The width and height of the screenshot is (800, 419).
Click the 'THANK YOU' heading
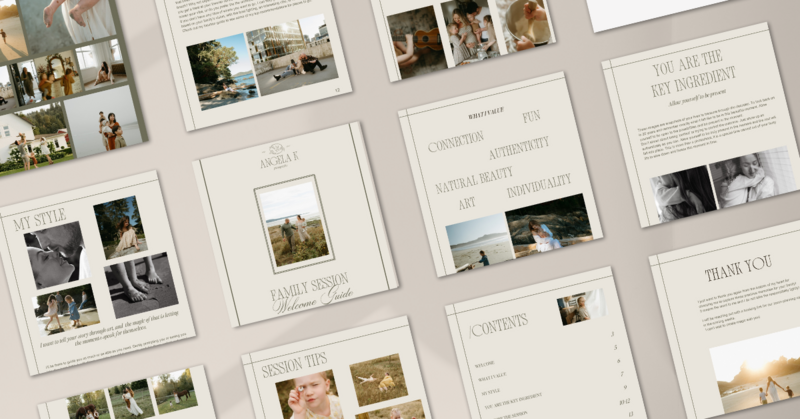pyautogui.click(x=738, y=267)
